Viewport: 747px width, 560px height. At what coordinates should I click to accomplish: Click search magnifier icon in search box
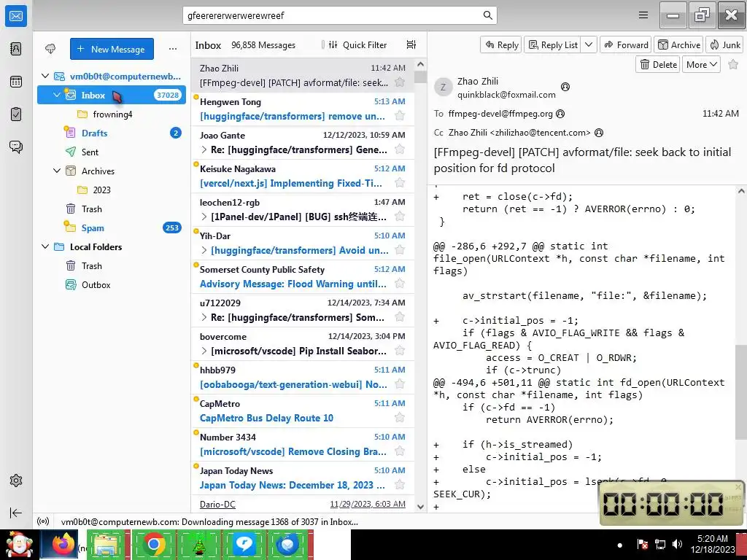(x=487, y=15)
